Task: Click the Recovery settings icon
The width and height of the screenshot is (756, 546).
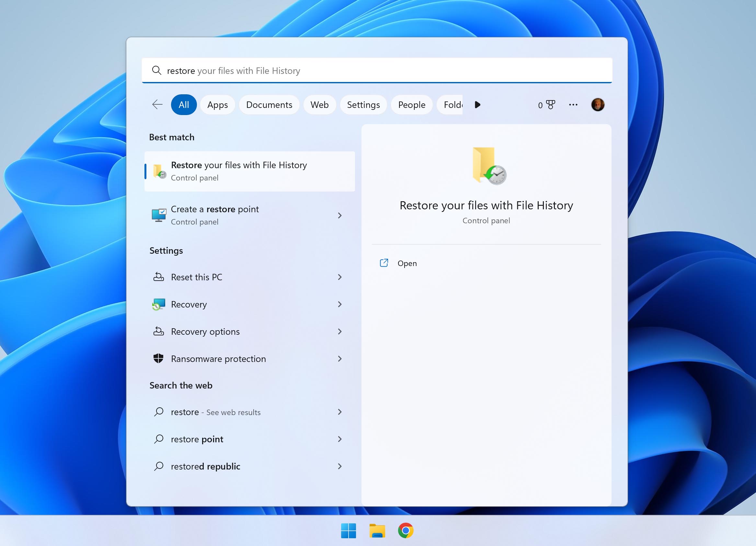Action: click(x=159, y=304)
